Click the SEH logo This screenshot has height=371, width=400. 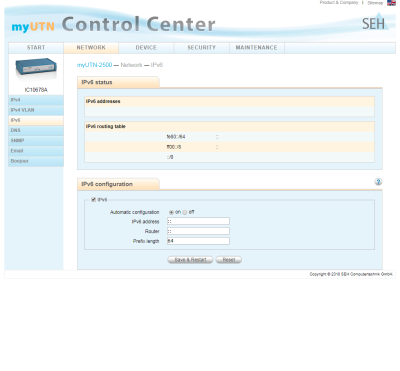pyautogui.click(x=375, y=22)
